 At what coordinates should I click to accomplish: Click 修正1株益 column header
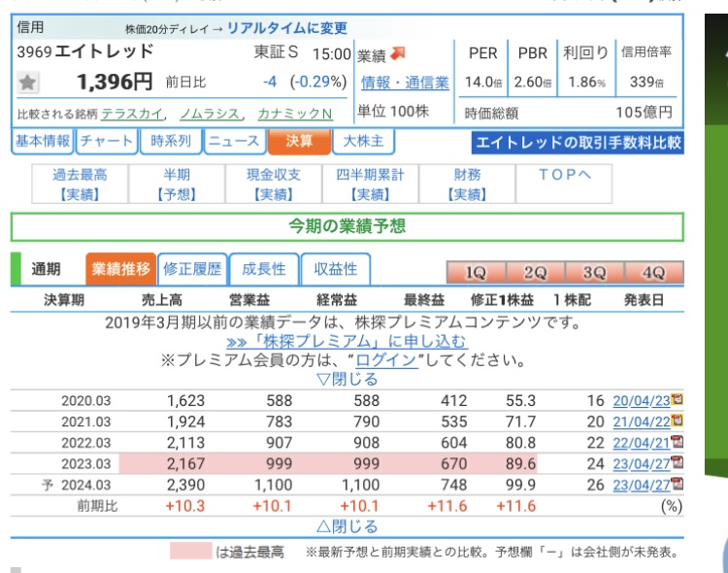pyautogui.click(x=502, y=300)
